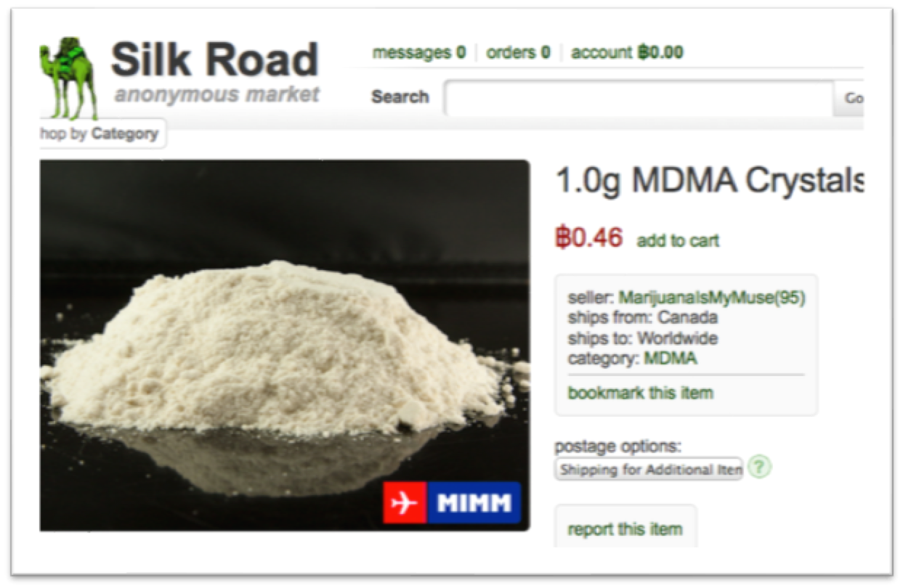Click bookmark this item
Image resolution: width=903 pixels, height=588 pixels.
[x=640, y=393]
